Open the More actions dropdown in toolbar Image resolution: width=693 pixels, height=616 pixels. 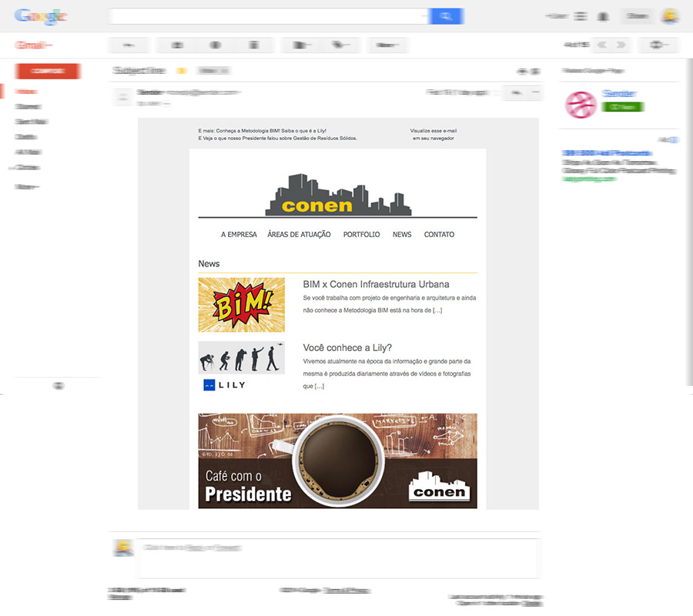coord(387,45)
